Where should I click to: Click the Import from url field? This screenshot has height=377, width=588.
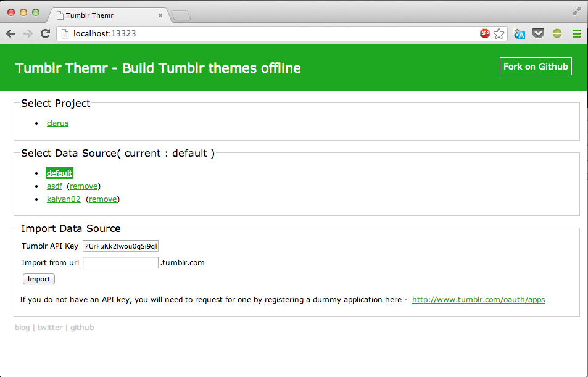(x=120, y=263)
